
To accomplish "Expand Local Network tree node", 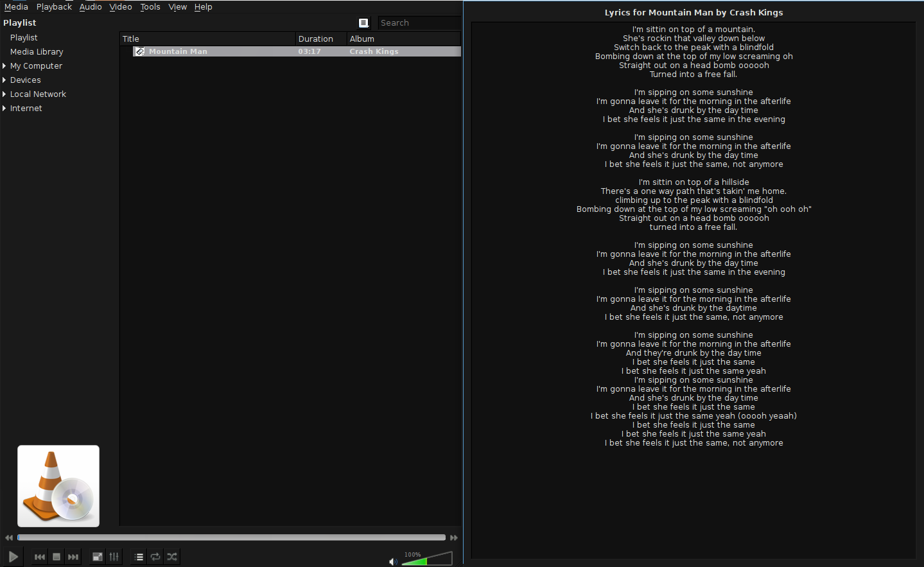I will (4, 94).
